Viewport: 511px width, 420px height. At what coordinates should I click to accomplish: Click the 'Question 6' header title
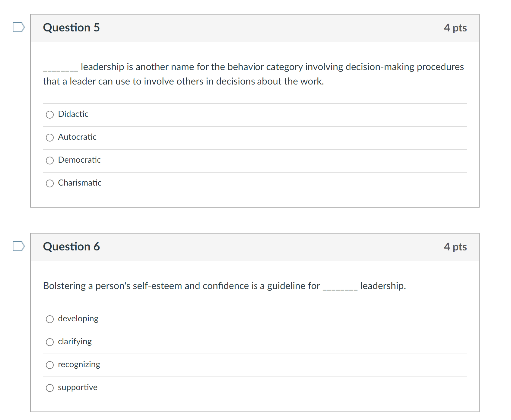pos(71,247)
